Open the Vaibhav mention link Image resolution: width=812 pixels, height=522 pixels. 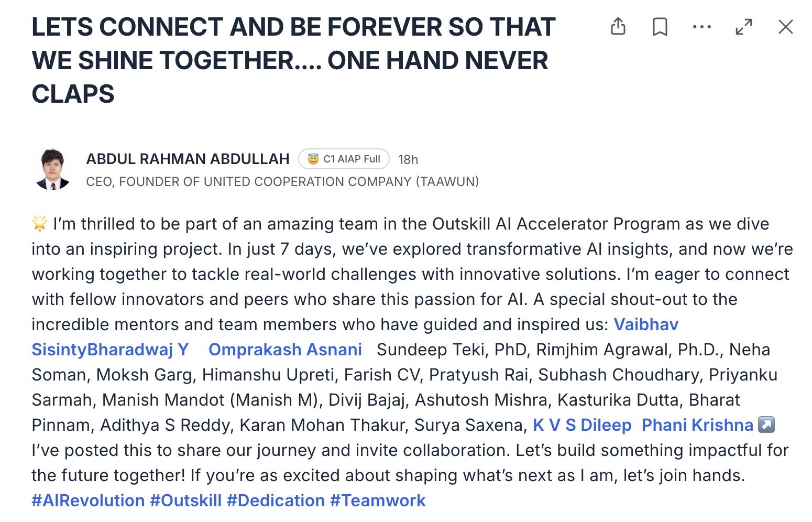click(x=646, y=324)
